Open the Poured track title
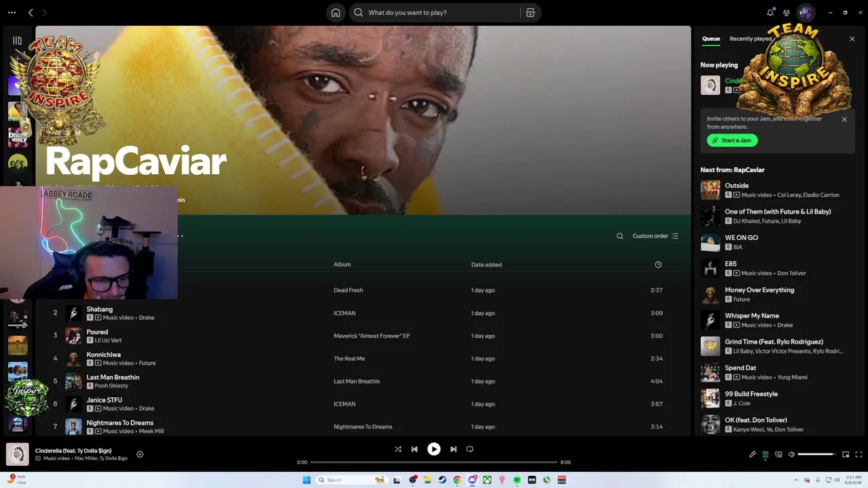 pyautogui.click(x=97, y=332)
